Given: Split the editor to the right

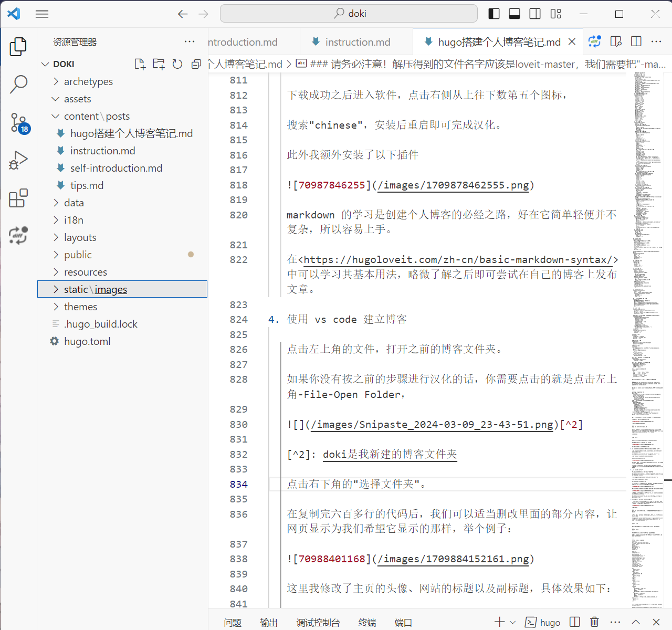Looking at the screenshot, I should 636,41.
